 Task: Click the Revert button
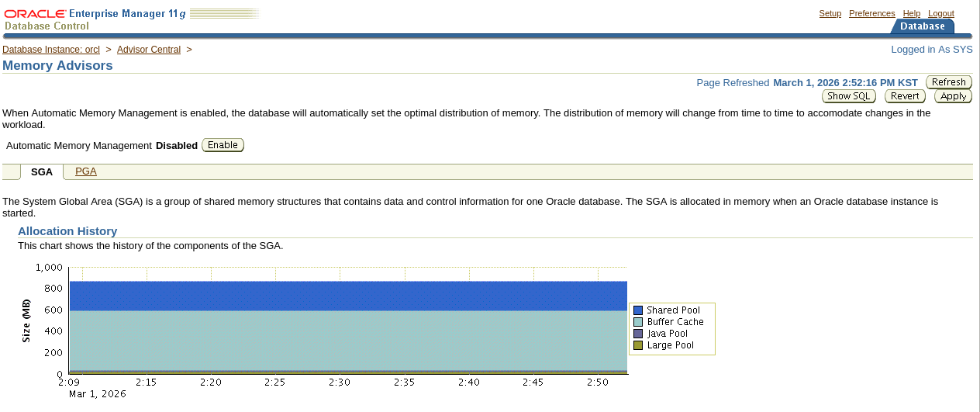(905, 96)
